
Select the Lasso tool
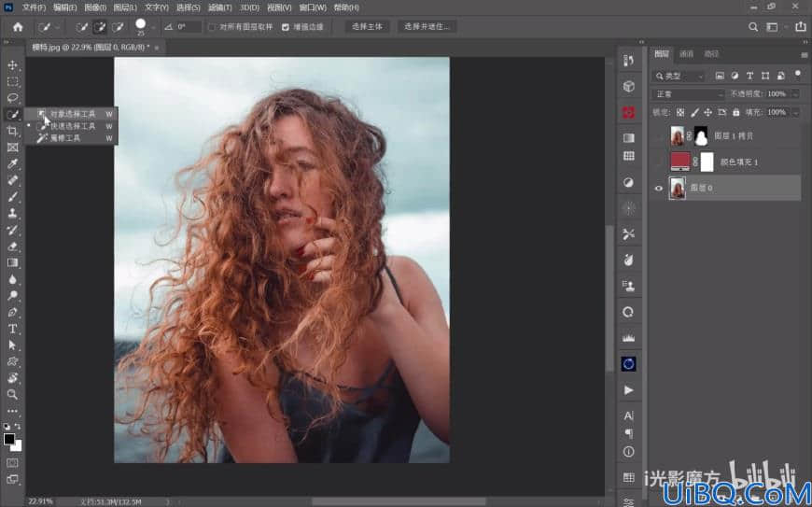point(12,98)
